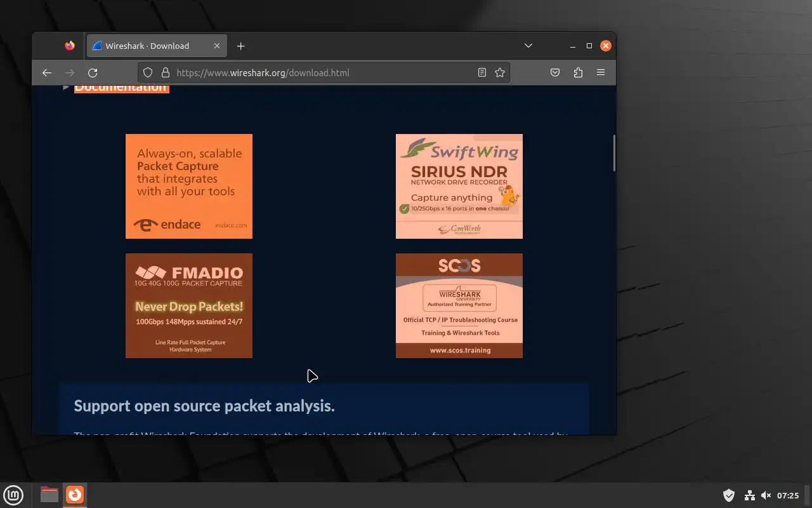Collapse the Documentation section triangle
The height and width of the screenshot is (508, 812).
click(x=66, y=88)
